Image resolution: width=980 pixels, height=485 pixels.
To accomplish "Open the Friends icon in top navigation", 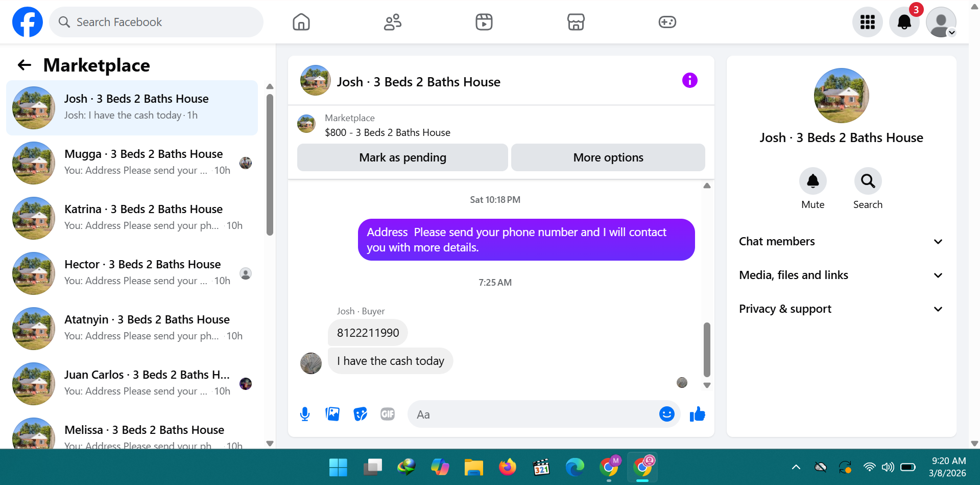I will tap(393, 22).
